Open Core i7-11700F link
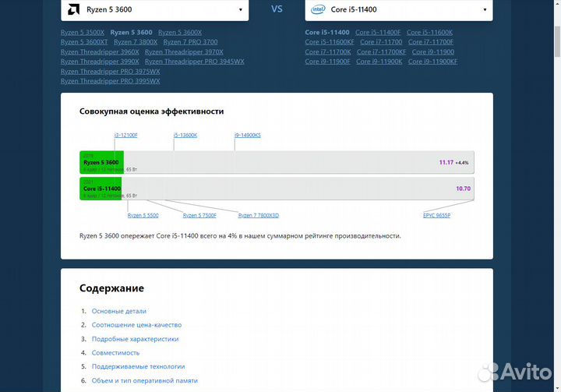Viewport: 561px width, 392px height. tap(431, 42)
